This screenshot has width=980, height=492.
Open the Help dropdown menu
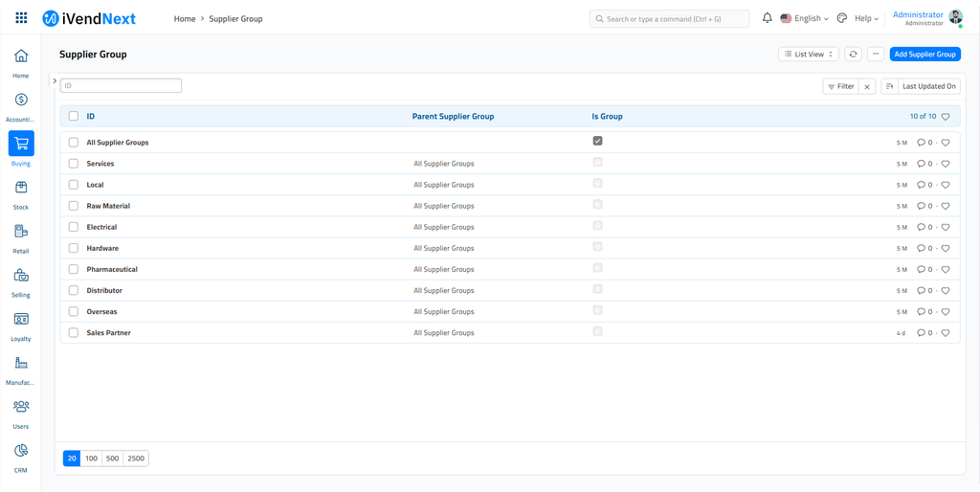click(866, 19)
